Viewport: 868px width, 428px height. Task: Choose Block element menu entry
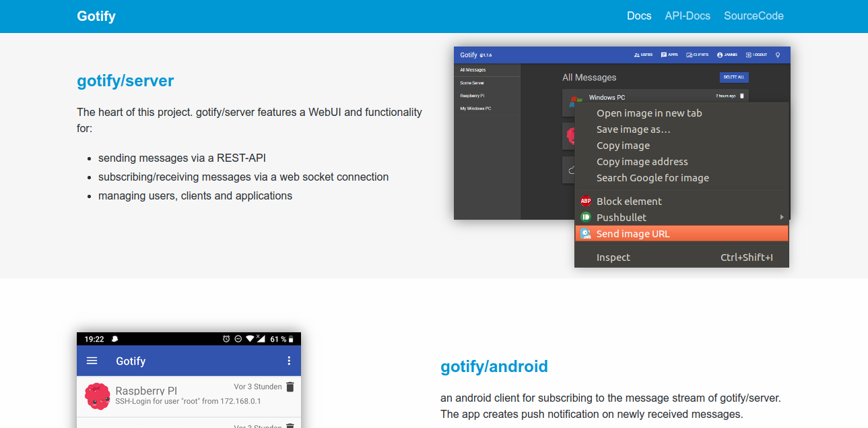pyautogui.click(x=681, y=201)
